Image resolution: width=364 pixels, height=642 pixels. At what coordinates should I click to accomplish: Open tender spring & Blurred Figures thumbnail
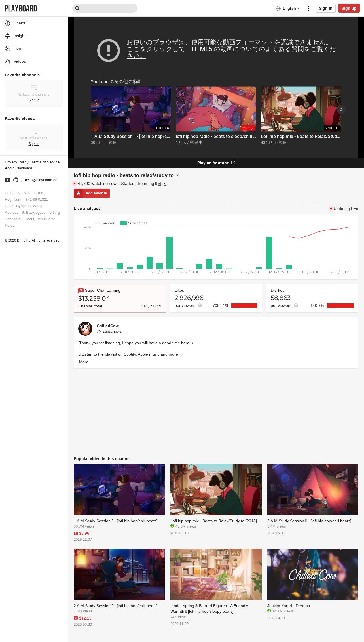pyautogui.click(x=216, y=574)
